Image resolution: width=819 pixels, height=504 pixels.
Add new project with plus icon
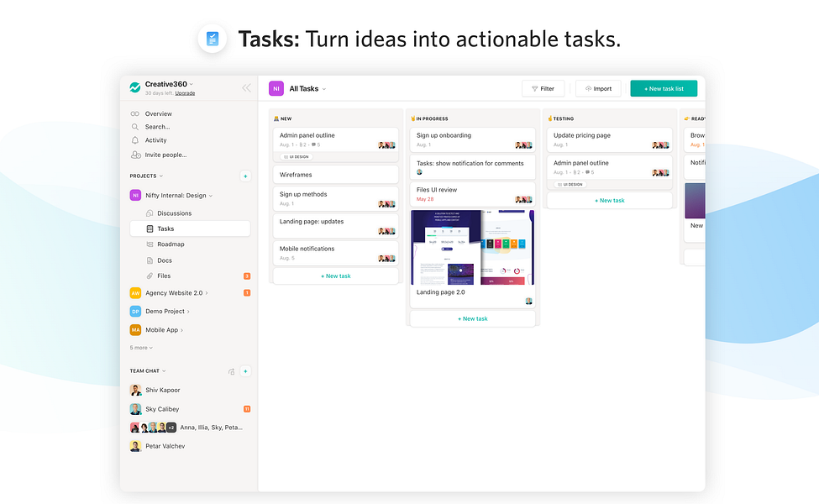pos(245,176)
